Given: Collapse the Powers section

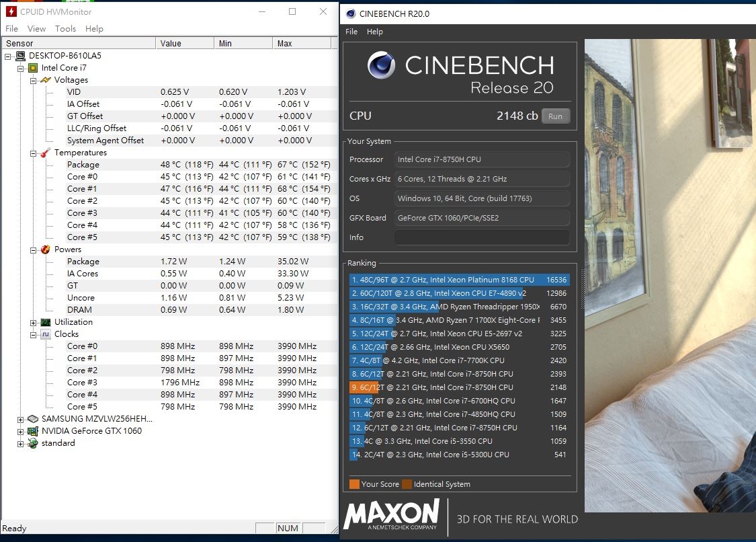Looking at the screenshot, I should coord(33,250).
